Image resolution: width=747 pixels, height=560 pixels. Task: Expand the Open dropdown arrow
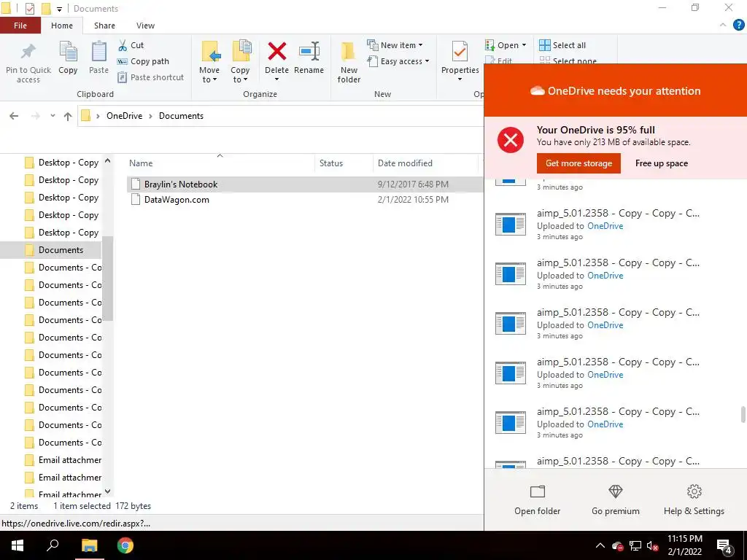click(524, 45)
